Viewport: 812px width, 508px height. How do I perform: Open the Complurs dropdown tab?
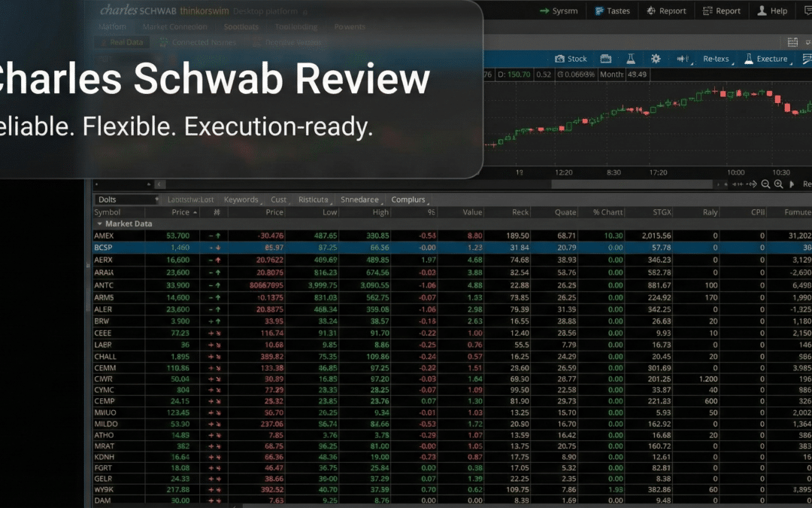[410, 199]
